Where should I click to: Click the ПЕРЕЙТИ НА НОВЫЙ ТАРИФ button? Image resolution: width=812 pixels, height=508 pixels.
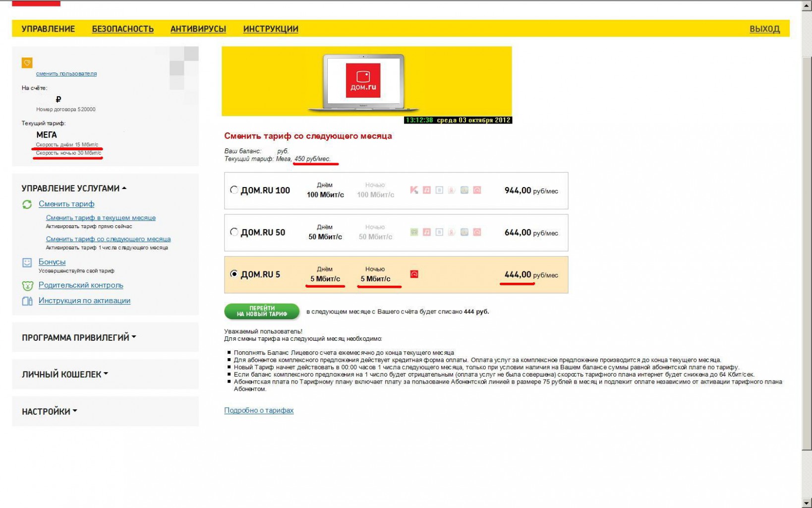(262, 312)
